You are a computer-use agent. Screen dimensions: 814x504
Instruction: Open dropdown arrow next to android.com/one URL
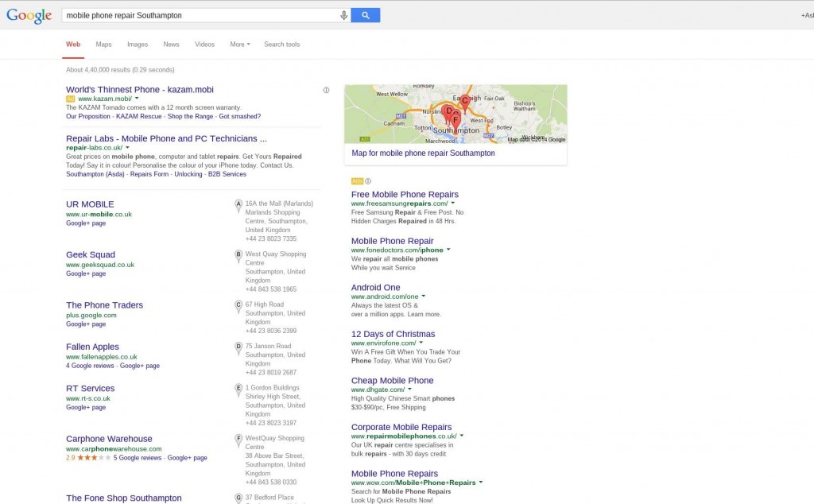tap(424, 297)
